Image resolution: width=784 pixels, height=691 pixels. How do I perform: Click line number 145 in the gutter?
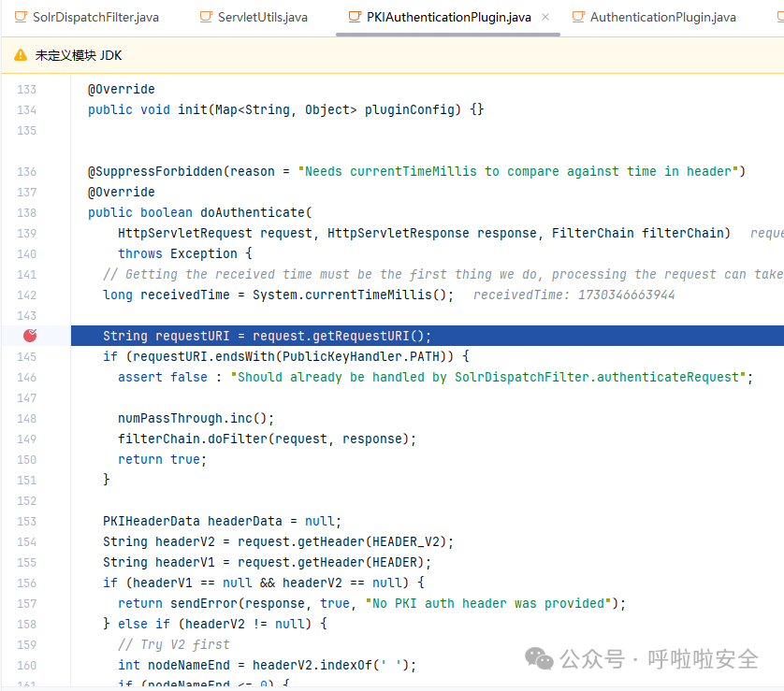coord(26,357)
